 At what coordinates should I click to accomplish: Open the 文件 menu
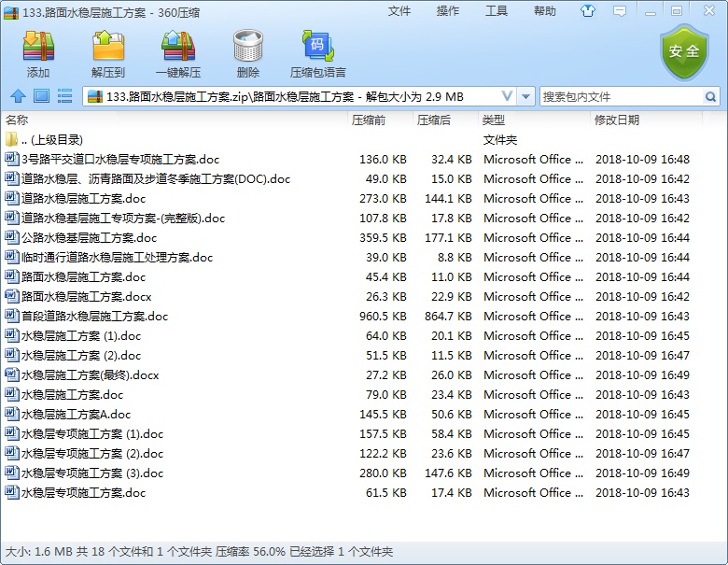(399, 10)
